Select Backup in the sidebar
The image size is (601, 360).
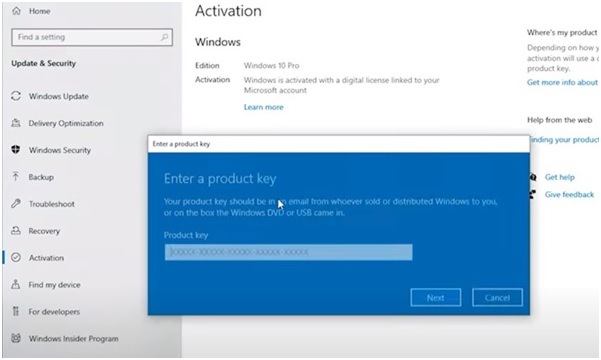pos(41,177)
